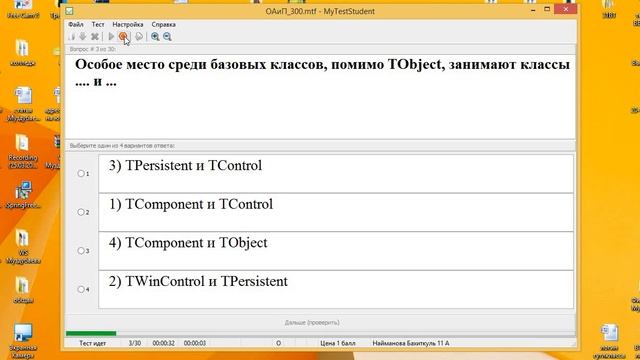Click answer text '4) TComponent и TObject'
The height and width of the screenshot is (360, 640).
(x=188, y=243)
